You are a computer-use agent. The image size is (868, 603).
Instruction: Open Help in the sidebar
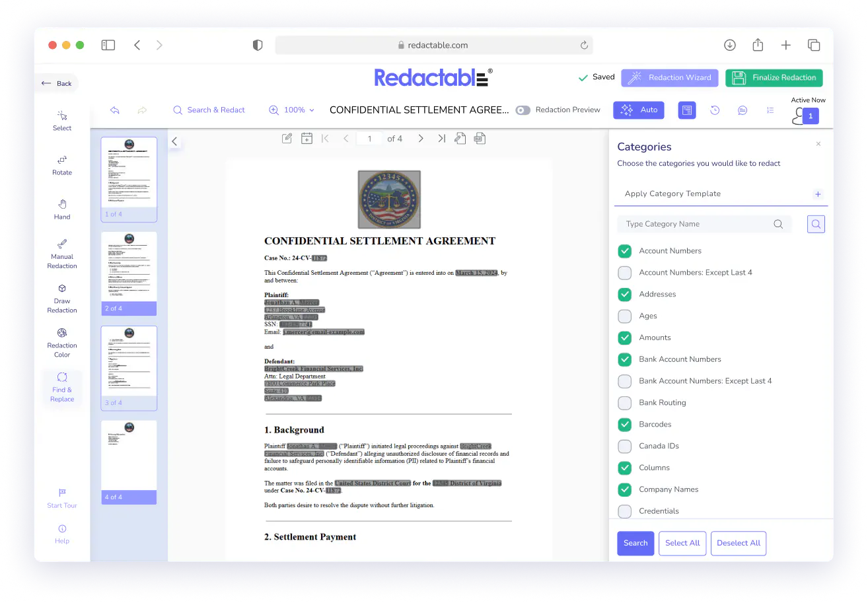coord(62,534)
